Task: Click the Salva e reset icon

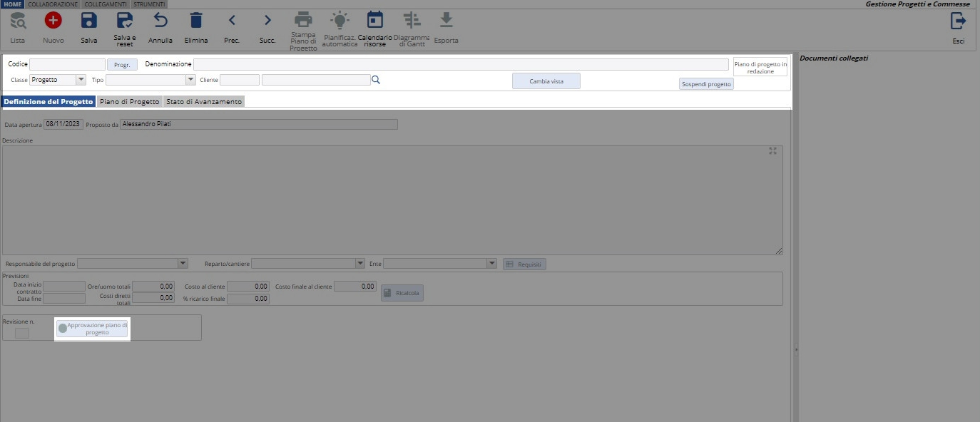Action: [125, 21]
